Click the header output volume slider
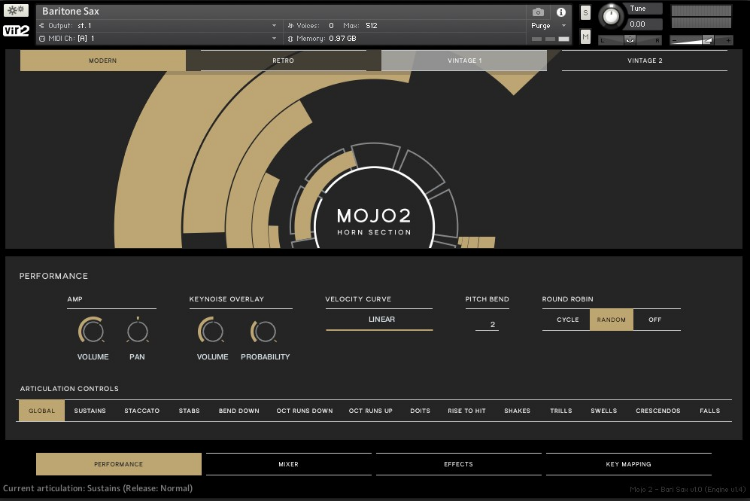 701,40
